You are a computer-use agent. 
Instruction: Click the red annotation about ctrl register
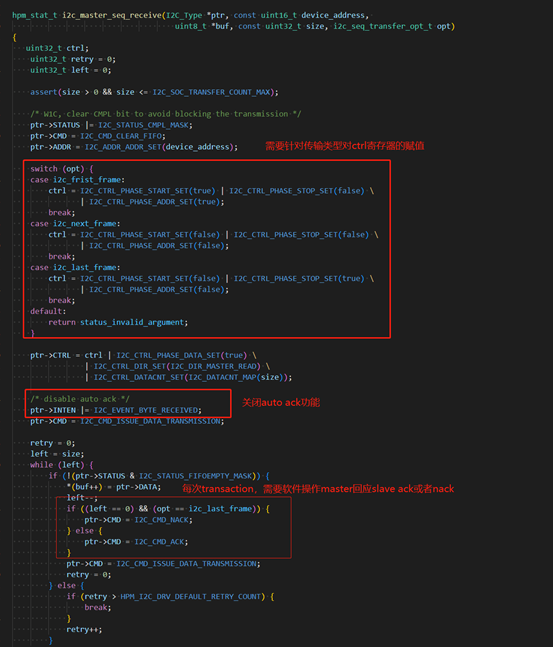tap(345, 146)
